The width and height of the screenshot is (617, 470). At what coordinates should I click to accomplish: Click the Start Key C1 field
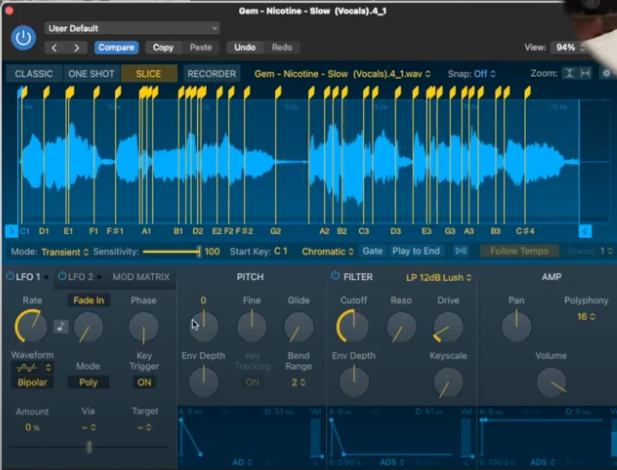pyautogui.click(x=281, y=251)
